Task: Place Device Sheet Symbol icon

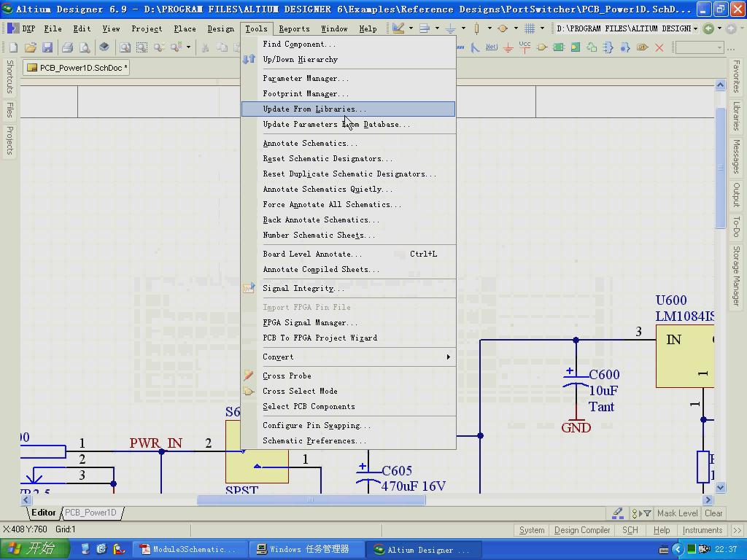Action: (591, 47)
